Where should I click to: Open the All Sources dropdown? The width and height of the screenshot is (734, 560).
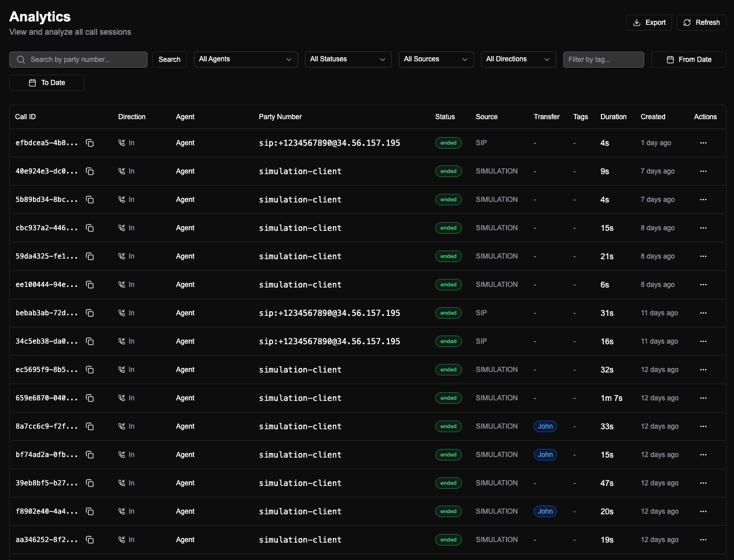436,59
